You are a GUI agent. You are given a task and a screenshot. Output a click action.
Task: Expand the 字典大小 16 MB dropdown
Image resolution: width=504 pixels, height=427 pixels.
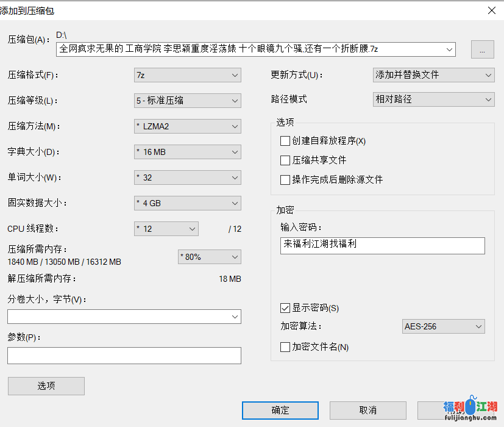tap(187, 152)
